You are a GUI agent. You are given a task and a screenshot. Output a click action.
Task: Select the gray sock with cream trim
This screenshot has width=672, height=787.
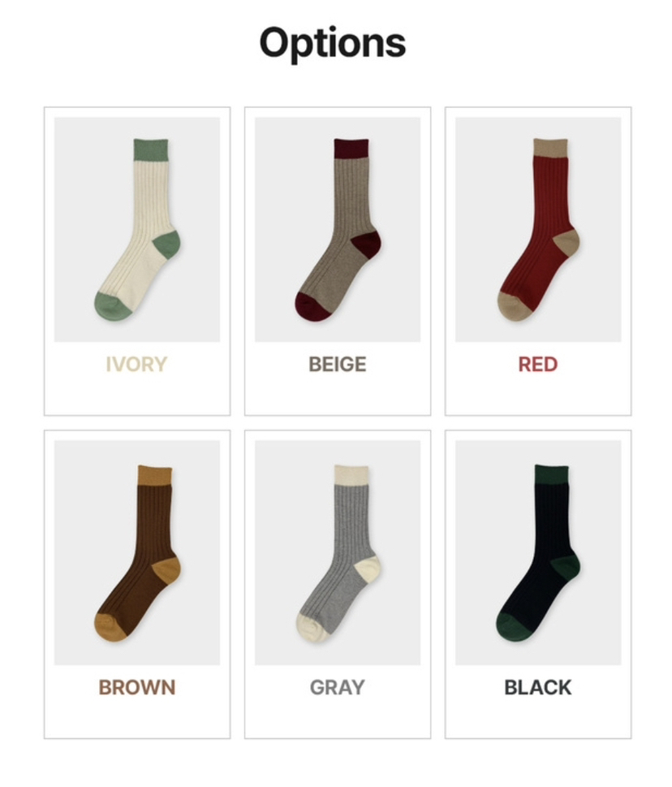point(338,552)
